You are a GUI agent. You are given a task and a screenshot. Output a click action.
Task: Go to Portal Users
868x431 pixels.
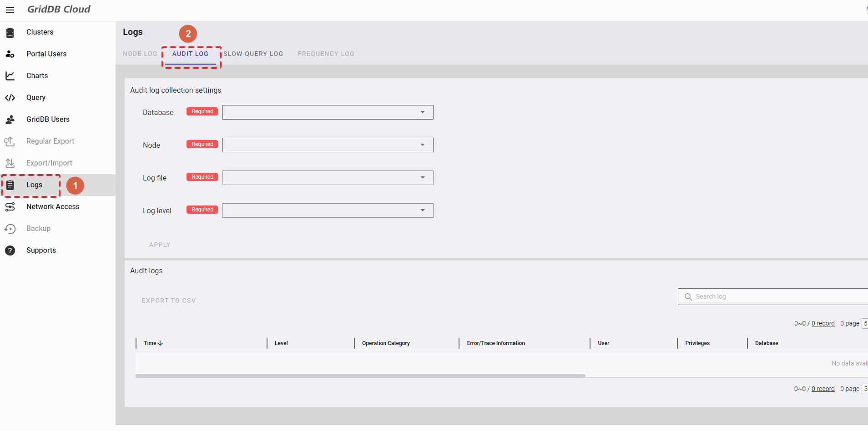tap(46, 54)
